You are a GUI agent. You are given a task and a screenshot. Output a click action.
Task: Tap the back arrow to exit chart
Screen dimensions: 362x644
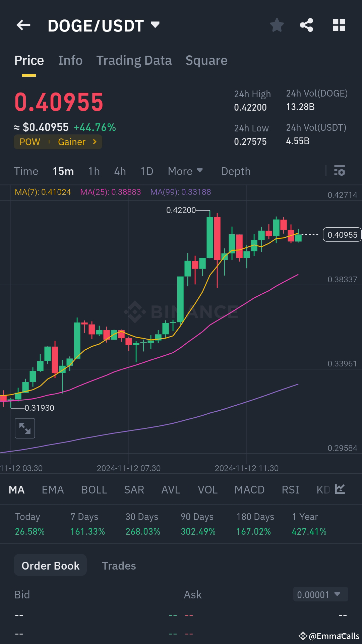(x=23, y=25)
